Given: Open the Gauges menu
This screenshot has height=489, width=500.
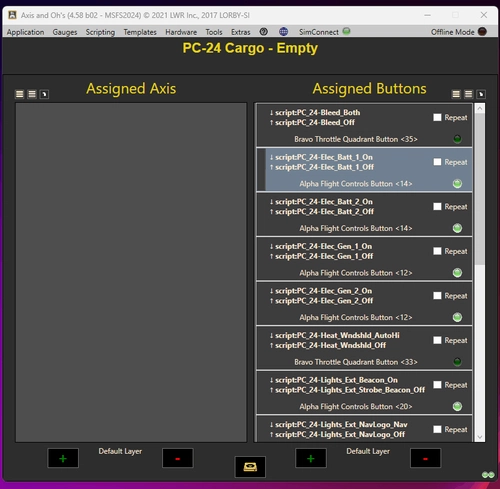Looking at the screenshot, I should click(65, 32).
